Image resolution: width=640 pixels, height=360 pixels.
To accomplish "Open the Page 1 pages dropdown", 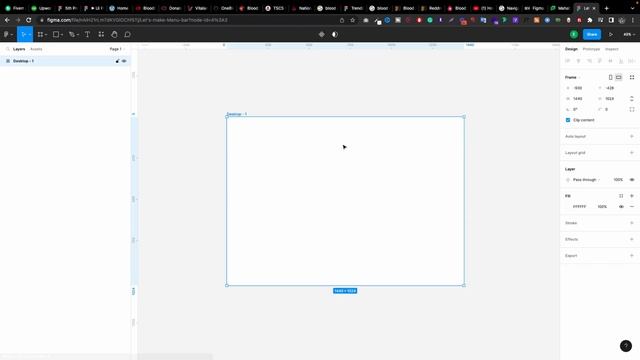I will click(117, 49).
